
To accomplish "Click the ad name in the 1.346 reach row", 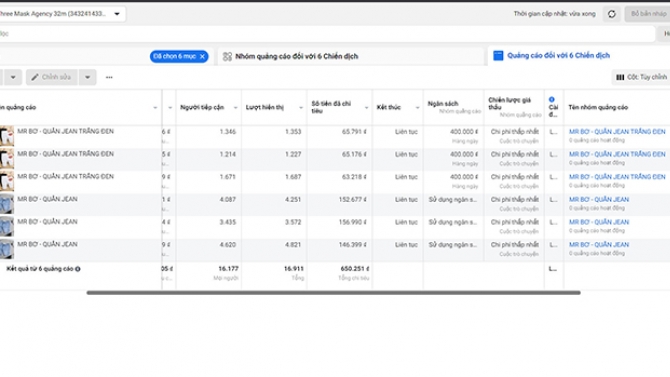I will click(x=65, y=131).
